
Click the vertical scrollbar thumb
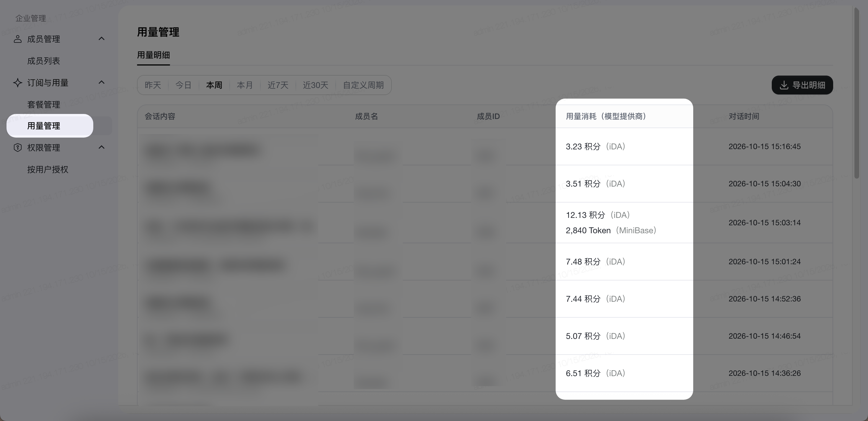tap(856, 93)
